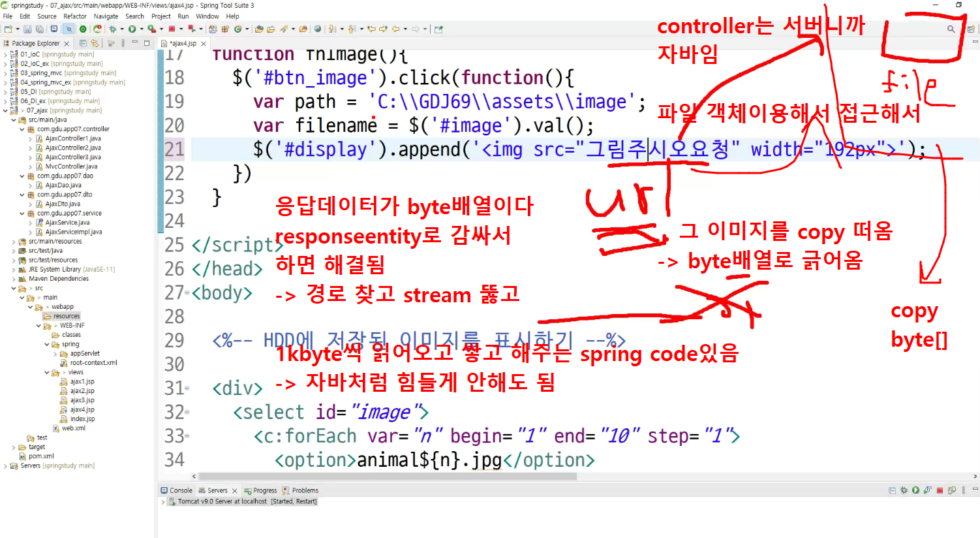Toggle Link with Editor in Package Explorer
The height and width of the screenshot is (538, 980).
(x=95, y=43)
